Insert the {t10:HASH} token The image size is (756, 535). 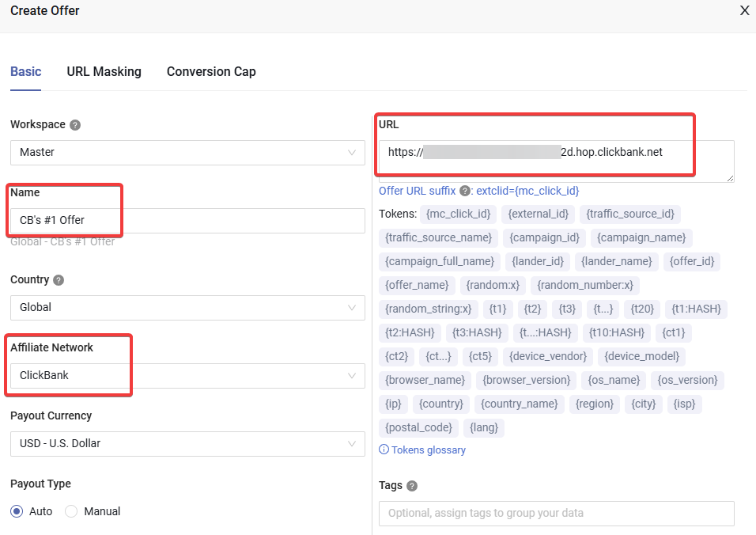click(617, 332)
